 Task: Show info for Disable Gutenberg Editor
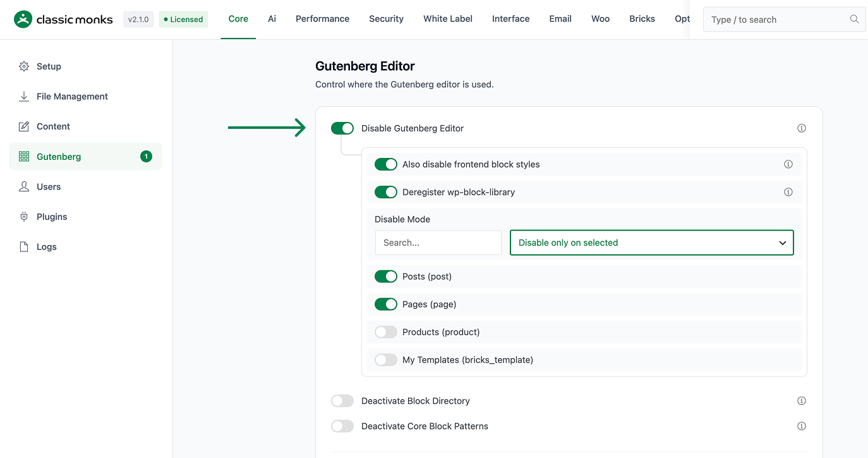tap(802, 128)
